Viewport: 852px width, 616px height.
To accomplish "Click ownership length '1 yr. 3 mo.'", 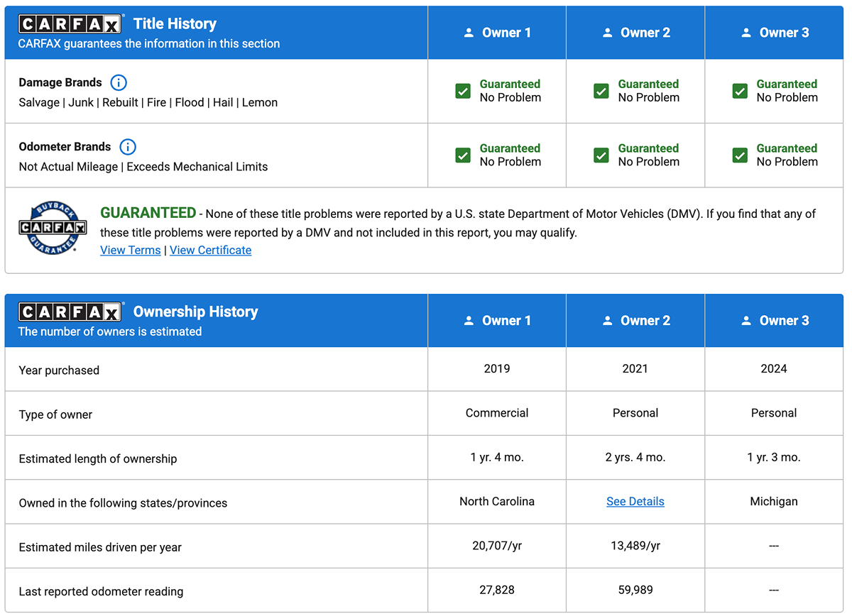I will [x=774, y=457].
